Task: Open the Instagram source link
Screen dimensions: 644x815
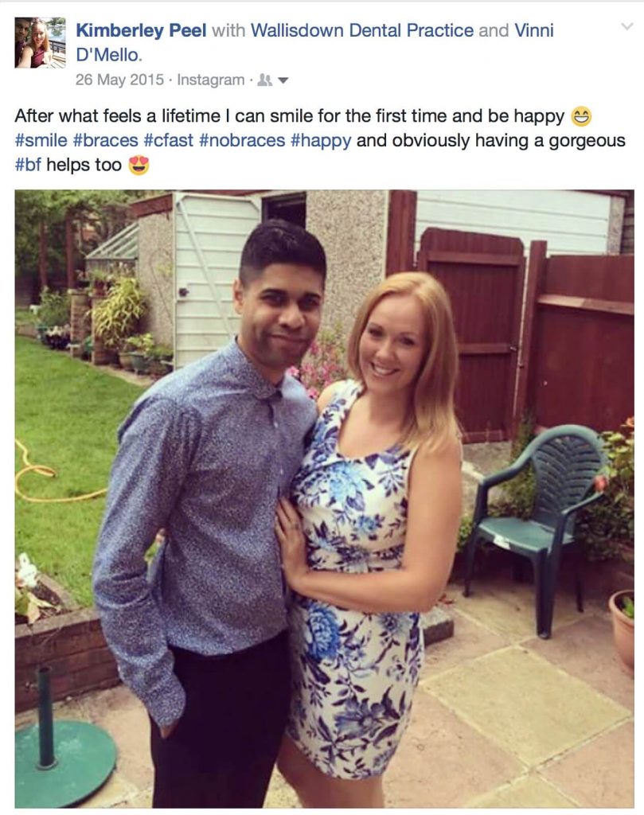Action: 210,80
